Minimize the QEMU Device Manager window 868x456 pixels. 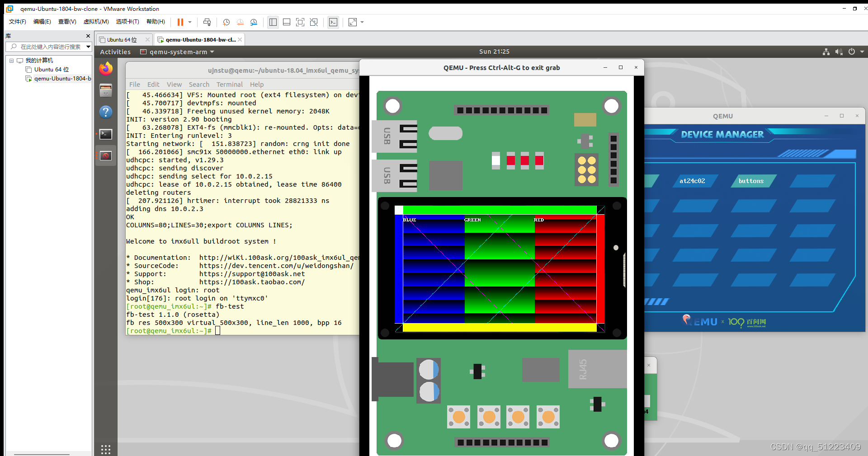click(x=826, y=116)
